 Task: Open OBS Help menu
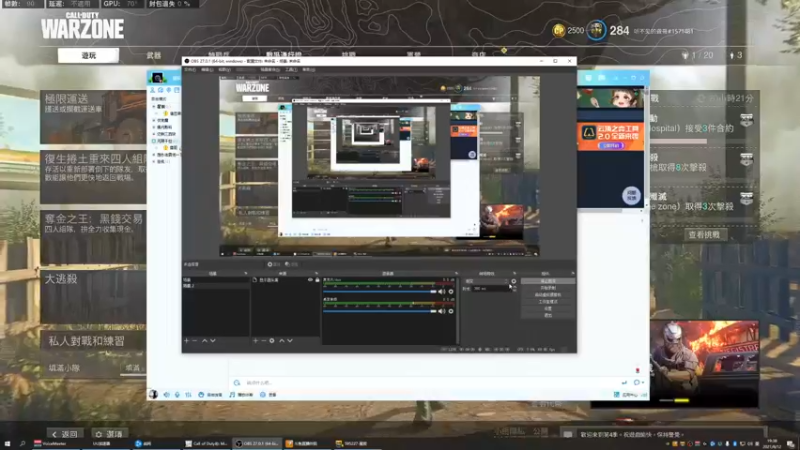tap(308, 69)
